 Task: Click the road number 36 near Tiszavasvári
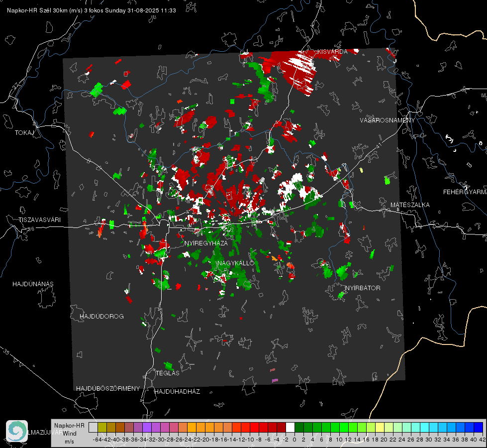[x=31, y=229]
